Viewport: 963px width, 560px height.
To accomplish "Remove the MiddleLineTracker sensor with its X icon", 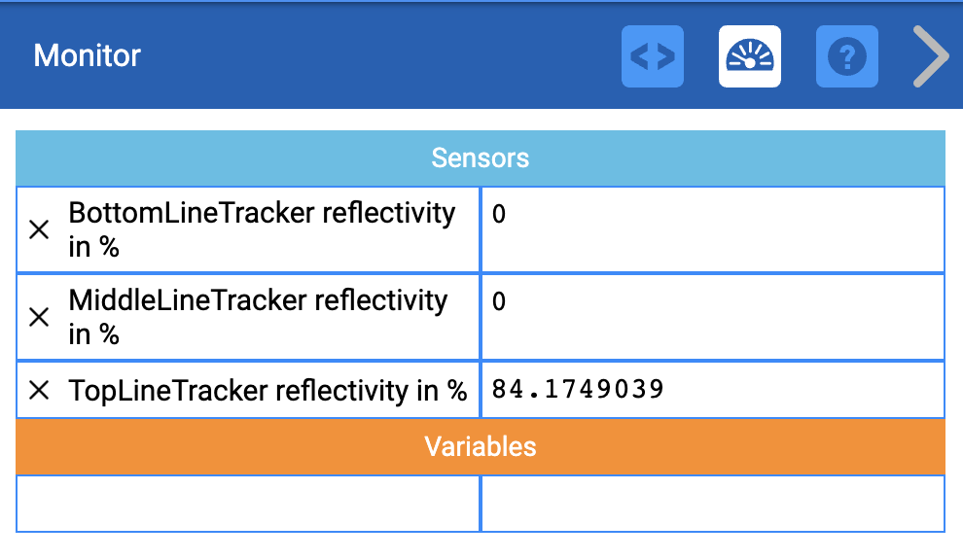I will (x=39, y=316).
